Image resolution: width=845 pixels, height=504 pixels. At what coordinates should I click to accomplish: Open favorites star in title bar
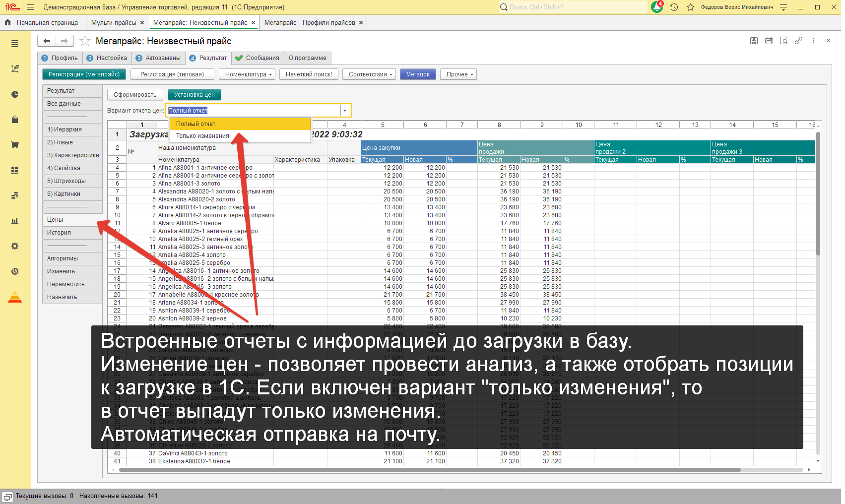coord(690,7)
